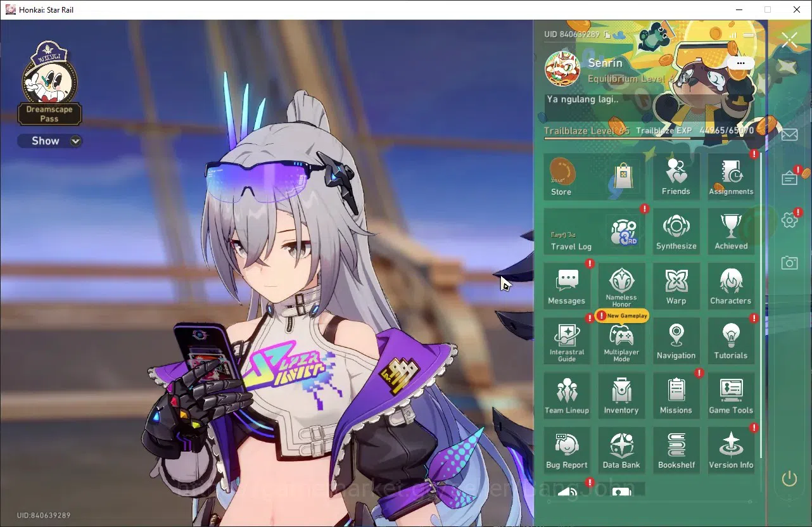Image resolution: width=812 pixels, height=527 pixels.
Task: Click the player name "Senrin"
Action: click(605, 63)
